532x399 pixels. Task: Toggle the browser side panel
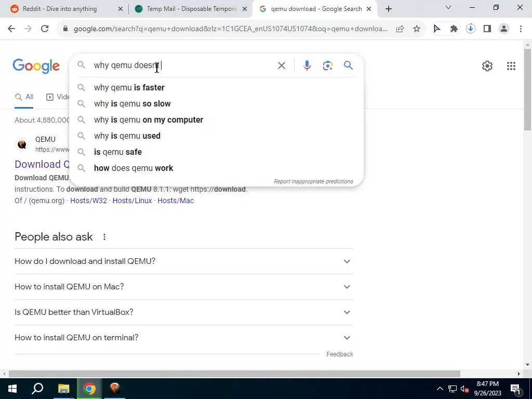487,29
